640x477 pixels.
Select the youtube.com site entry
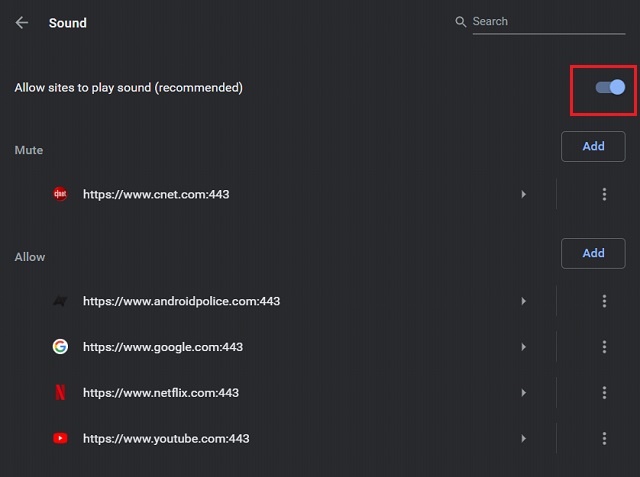point(166,438)
